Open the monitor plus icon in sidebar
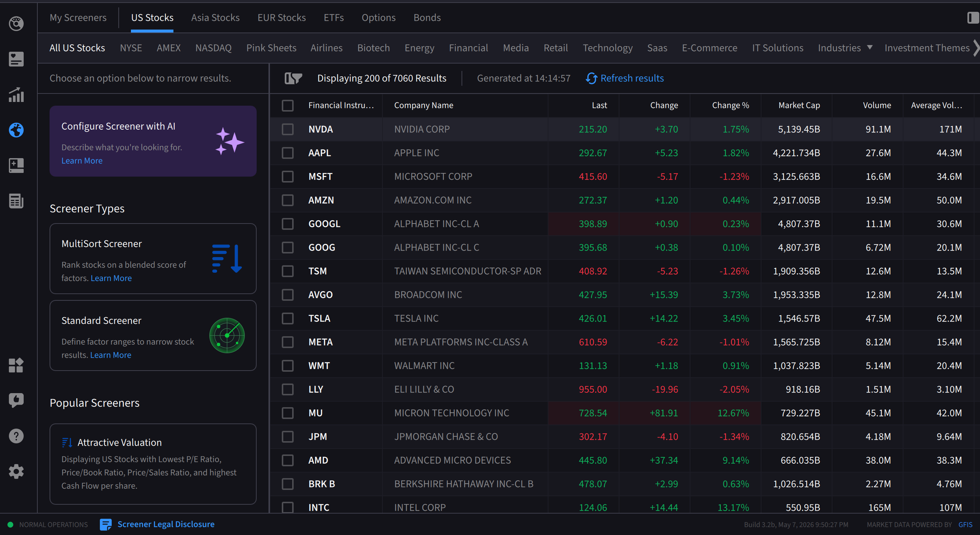The image size is (980, 535). (16, 165)
